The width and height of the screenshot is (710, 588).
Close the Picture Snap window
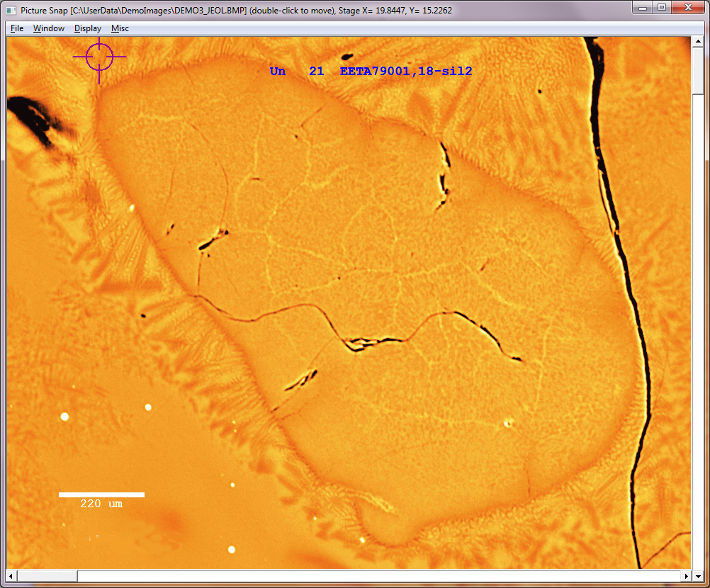coord(688,8)
